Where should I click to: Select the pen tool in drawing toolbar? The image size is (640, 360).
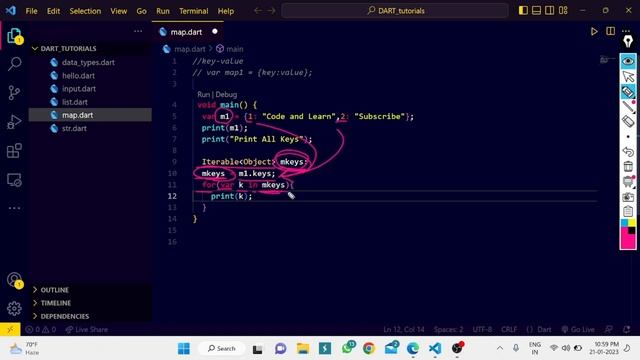pyautogui.click(x=628, y=107)
